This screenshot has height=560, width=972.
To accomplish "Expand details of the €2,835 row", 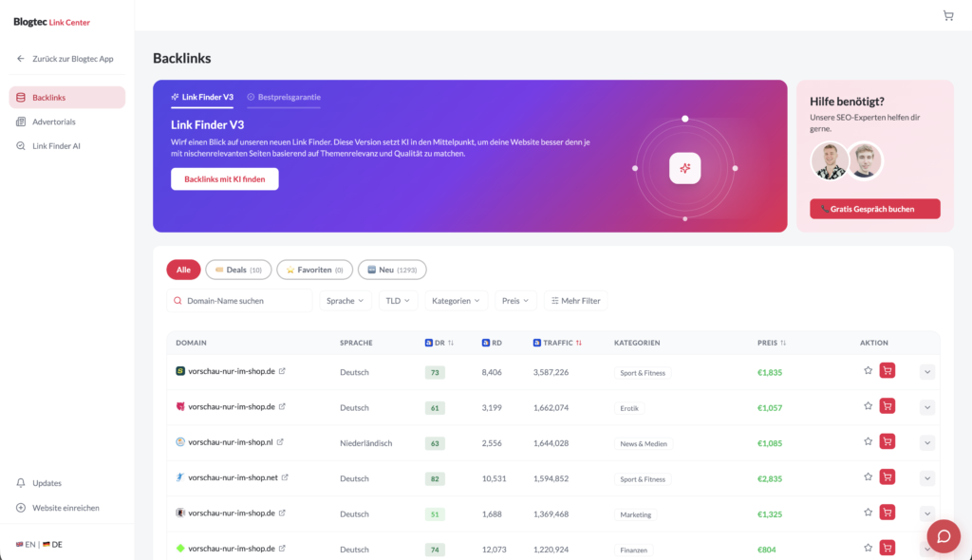I will pos(927,478).
